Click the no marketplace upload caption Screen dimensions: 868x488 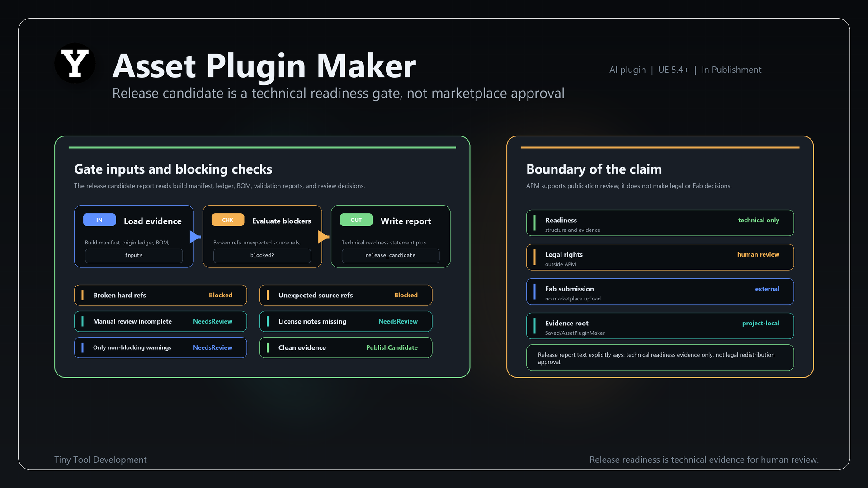tap(573, 299)
